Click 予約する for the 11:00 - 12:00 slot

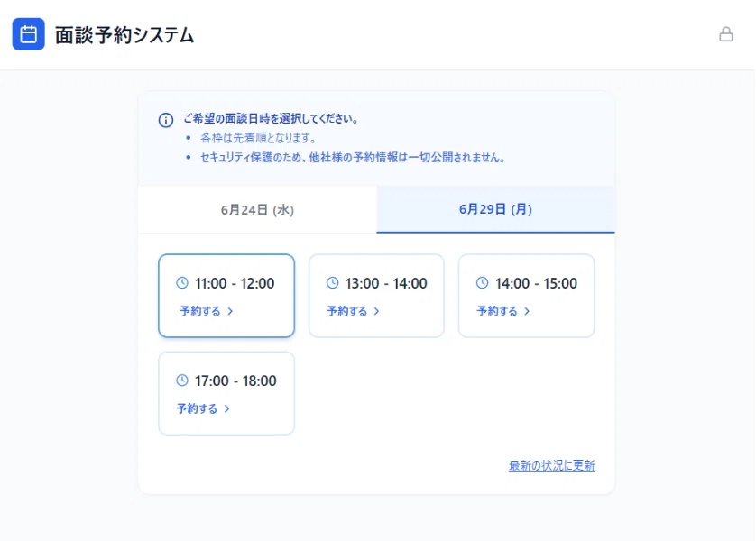coord(200,311)
